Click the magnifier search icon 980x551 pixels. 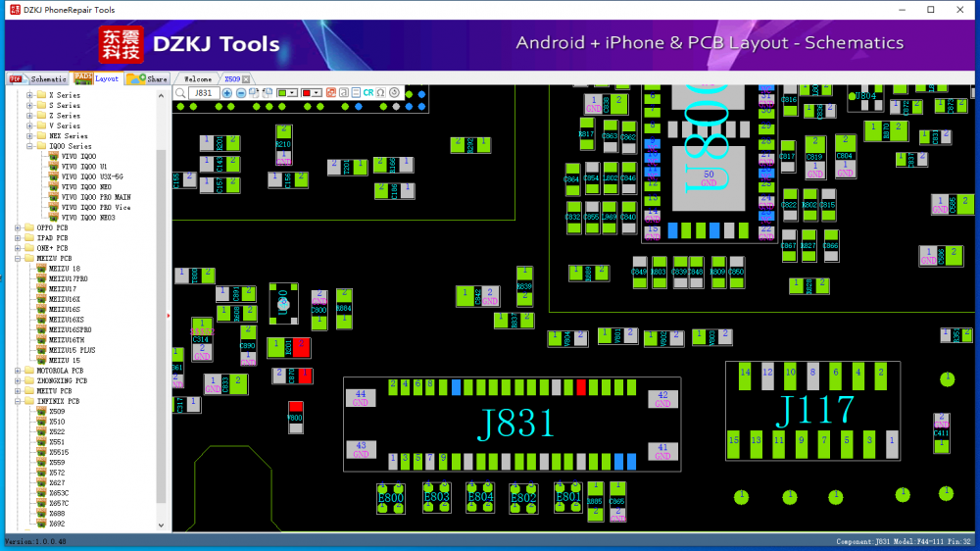[x=180, y=93]
